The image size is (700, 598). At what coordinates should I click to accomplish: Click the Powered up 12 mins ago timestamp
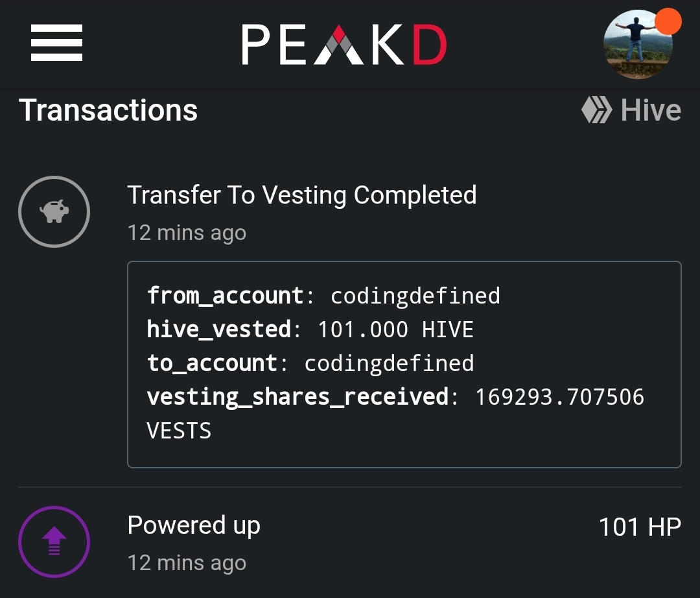click(x=187, y=563)
